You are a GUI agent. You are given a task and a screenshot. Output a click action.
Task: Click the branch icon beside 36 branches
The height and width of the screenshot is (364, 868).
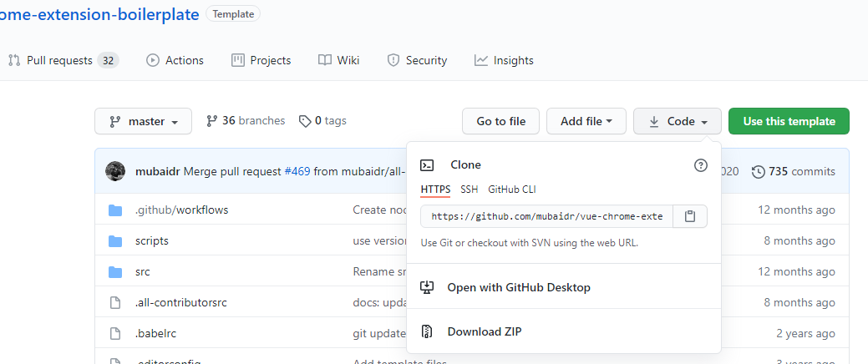click(x=211, y=120)
